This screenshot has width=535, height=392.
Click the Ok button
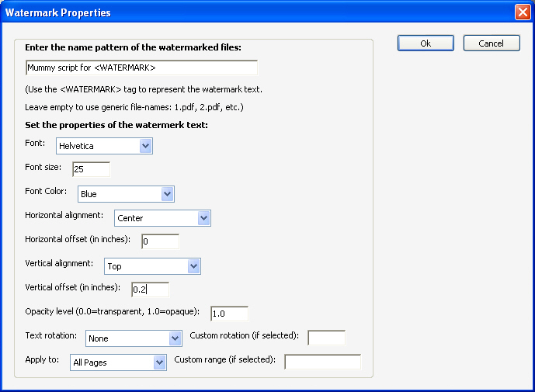click(x=426, y=43)
